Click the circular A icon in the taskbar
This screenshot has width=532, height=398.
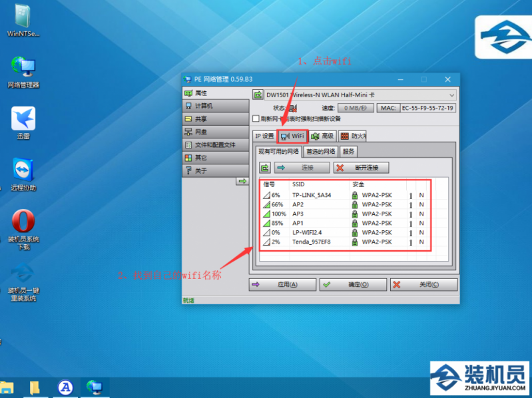tap(65, 387)
